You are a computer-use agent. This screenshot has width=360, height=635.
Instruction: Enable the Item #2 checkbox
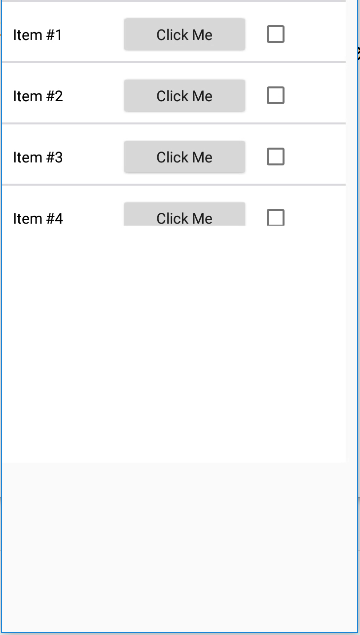tap(276, 96)
